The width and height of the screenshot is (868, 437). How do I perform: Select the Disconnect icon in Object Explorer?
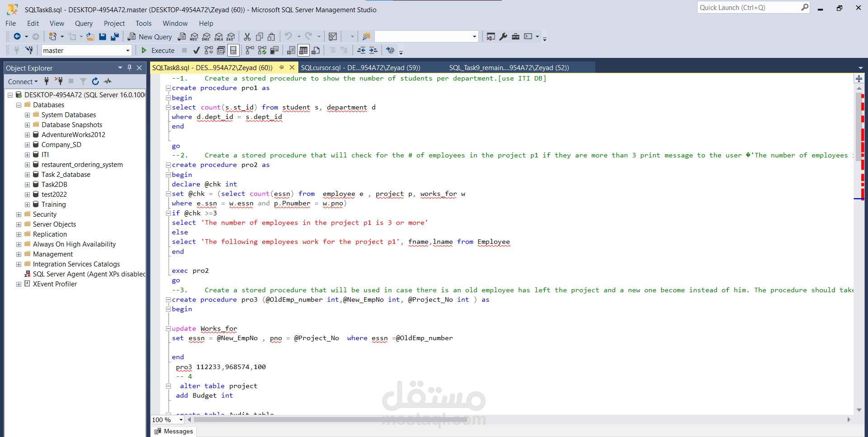coord(59,81)
